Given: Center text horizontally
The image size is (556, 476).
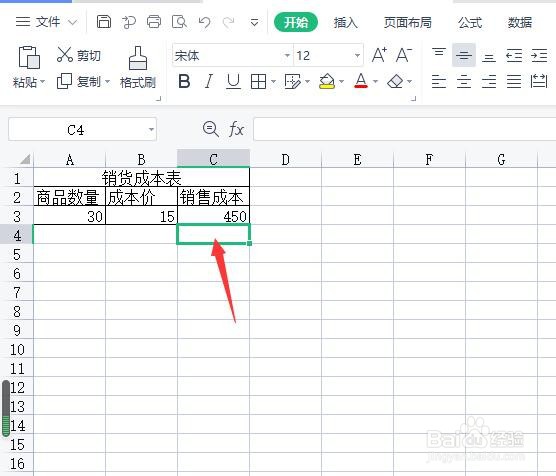Looking at the screenshot, I should 464,82.
